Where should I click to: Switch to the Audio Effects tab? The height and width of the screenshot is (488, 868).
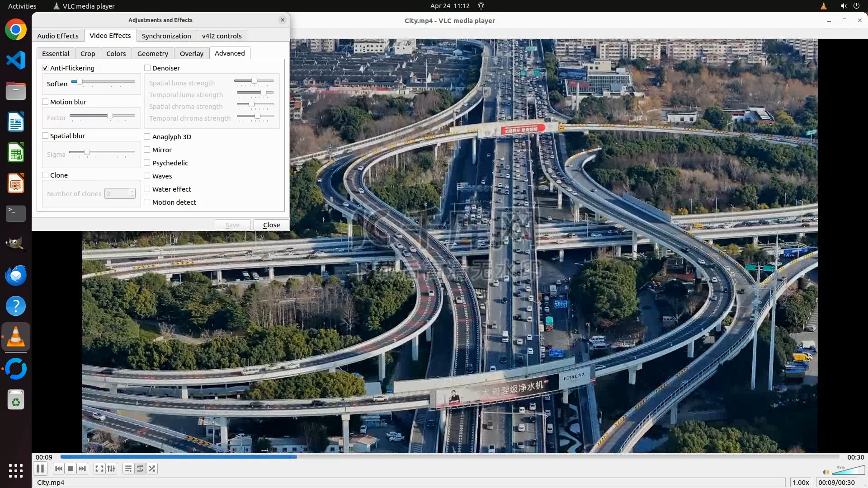pyautogui.click(x=58, y=36)
